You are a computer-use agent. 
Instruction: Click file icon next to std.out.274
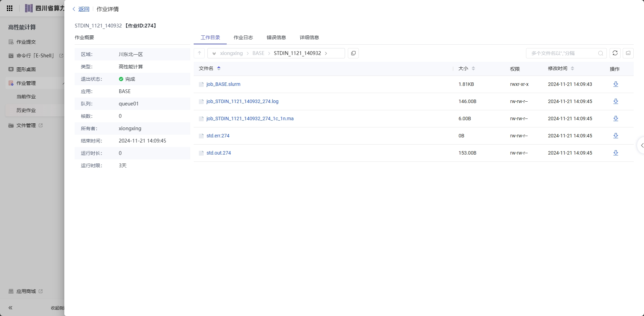pyautogui.click(x=201, y=153)
